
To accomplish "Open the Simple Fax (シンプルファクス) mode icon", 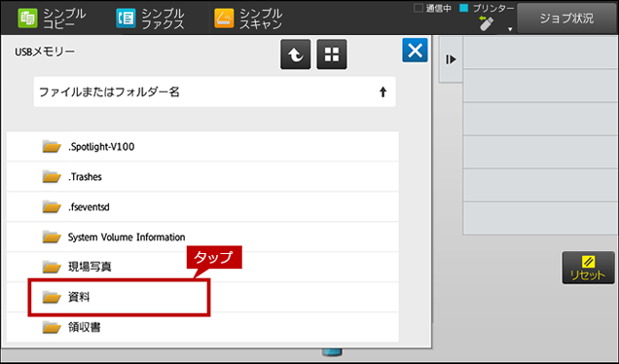I will (x=126, y=18).
